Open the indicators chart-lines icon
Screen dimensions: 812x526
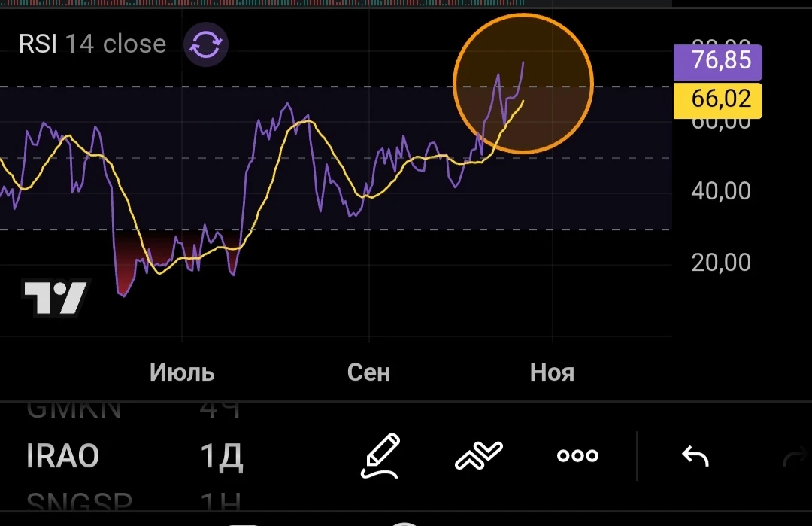click(478, 455)
